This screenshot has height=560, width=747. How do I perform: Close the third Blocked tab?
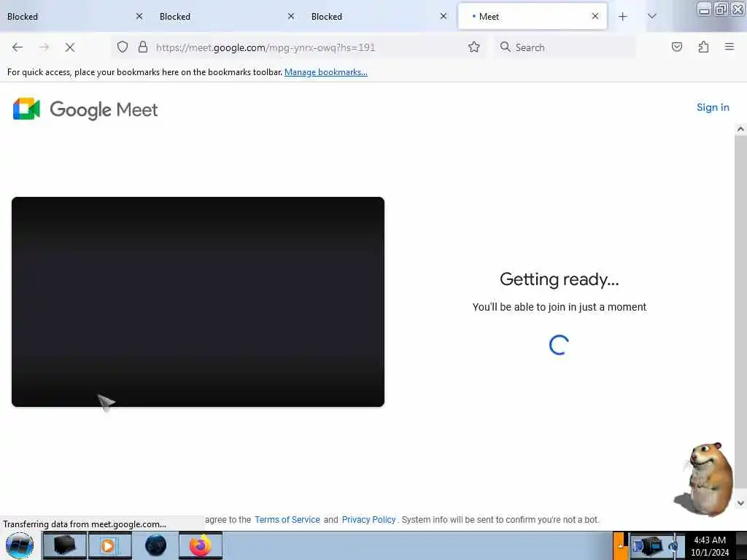pyautogui.click(x=443, y=16)
